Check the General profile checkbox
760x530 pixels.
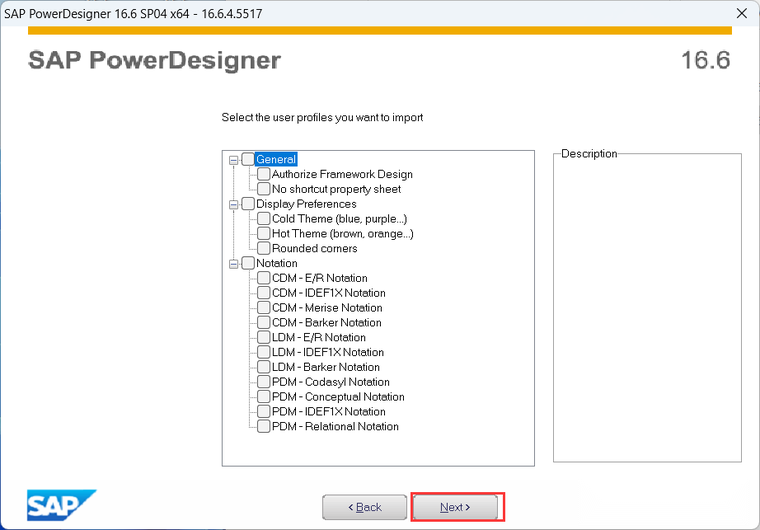248,160
